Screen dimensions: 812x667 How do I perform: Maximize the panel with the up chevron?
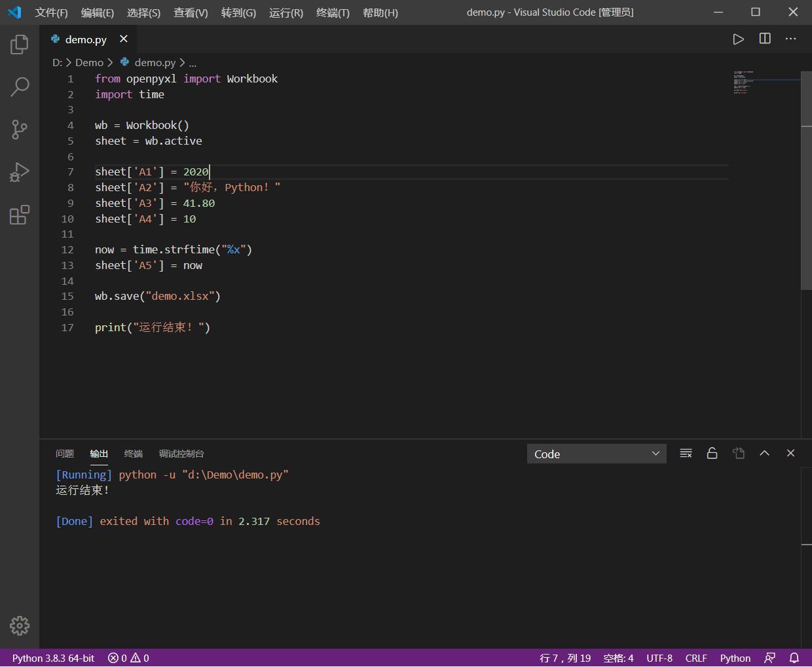coord(764,454)
